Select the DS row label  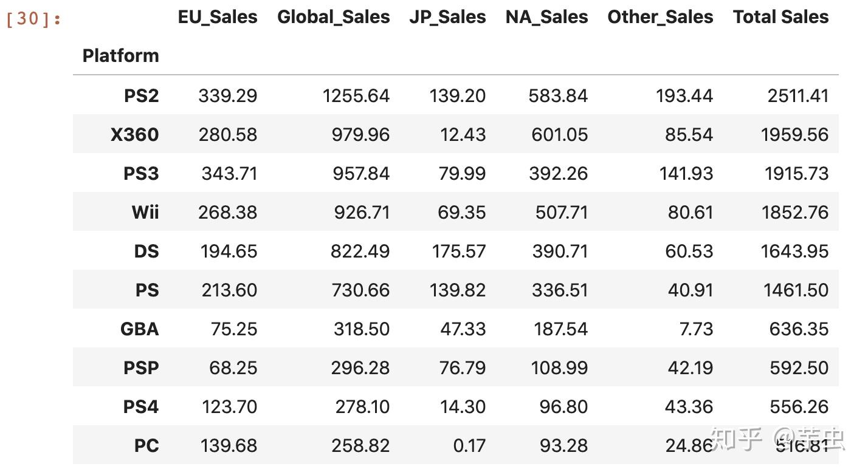(146, 251)
